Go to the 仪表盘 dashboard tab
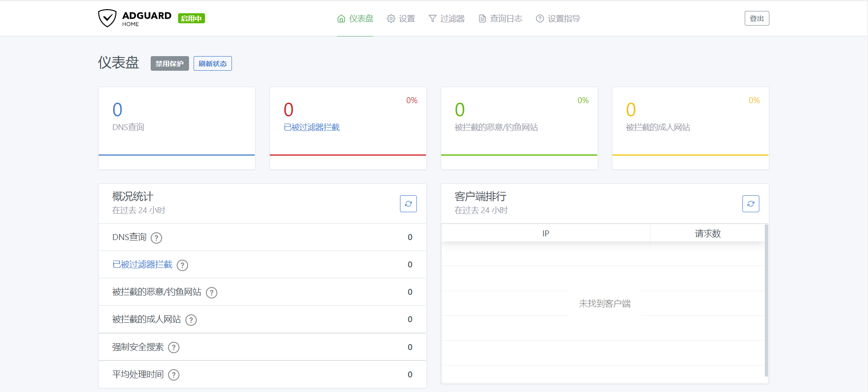The width and height of the screenshot is (868, 392). click(355, 19)
